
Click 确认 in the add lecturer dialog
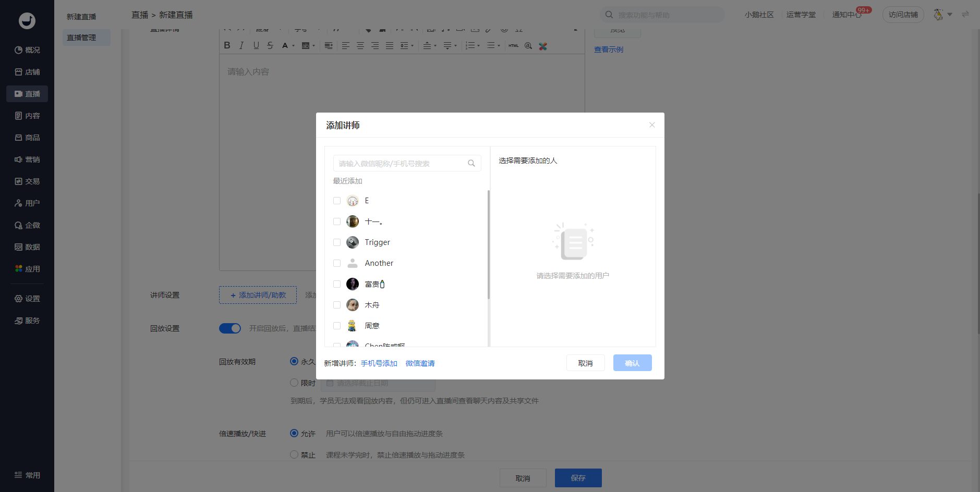pyautogui.click(x=633, y=363)
